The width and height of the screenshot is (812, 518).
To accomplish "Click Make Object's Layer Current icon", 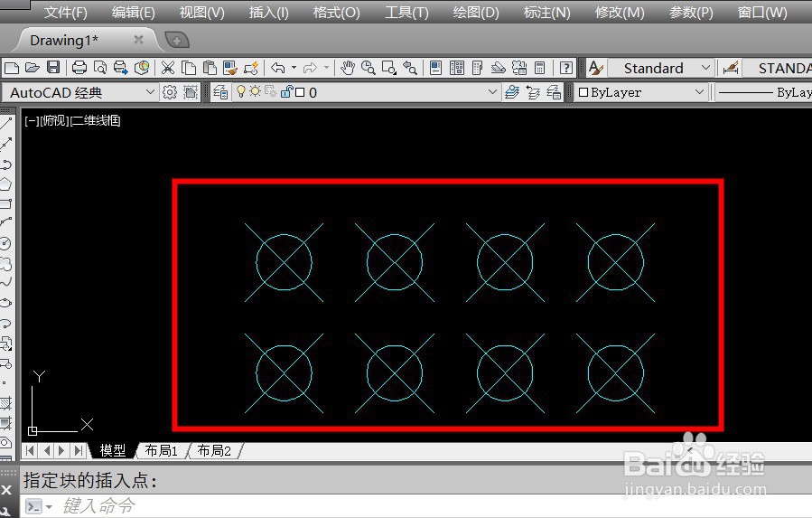I will (511, 92).
